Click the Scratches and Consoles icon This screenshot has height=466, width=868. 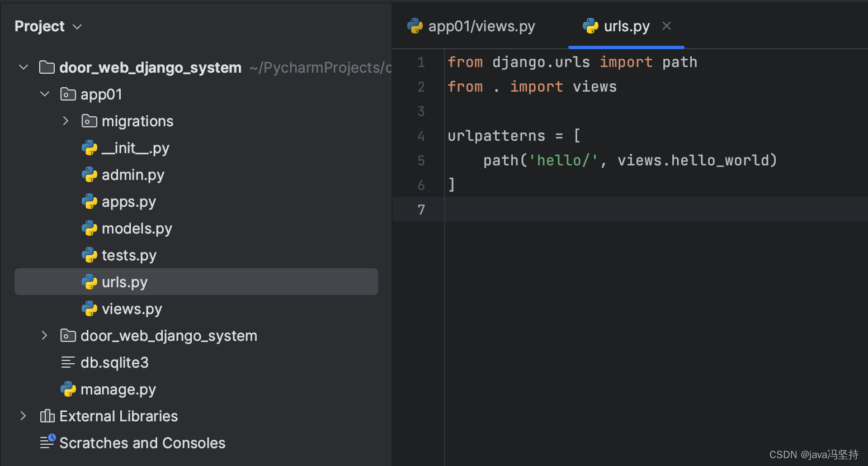pyautogui.click(x=48, y=443)
